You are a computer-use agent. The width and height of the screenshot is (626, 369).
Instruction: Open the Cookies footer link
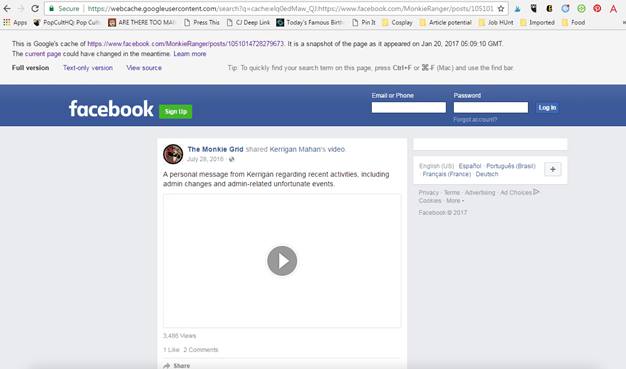coord(430,200)
